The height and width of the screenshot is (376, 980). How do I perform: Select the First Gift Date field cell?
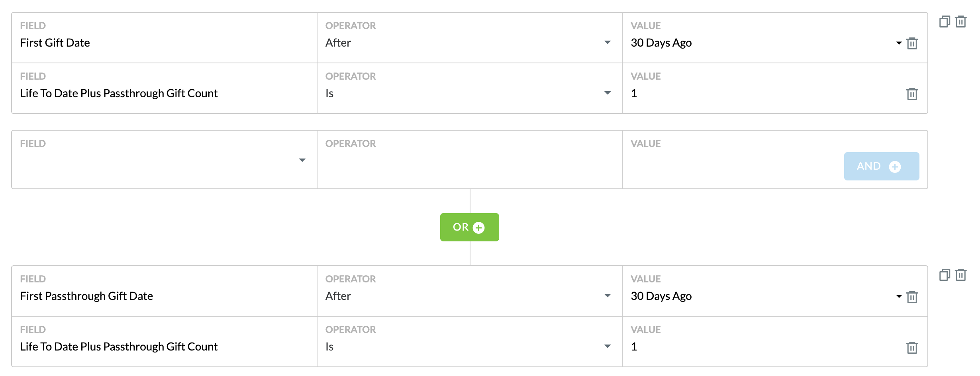pyautogui.click(x=164, y=37)
